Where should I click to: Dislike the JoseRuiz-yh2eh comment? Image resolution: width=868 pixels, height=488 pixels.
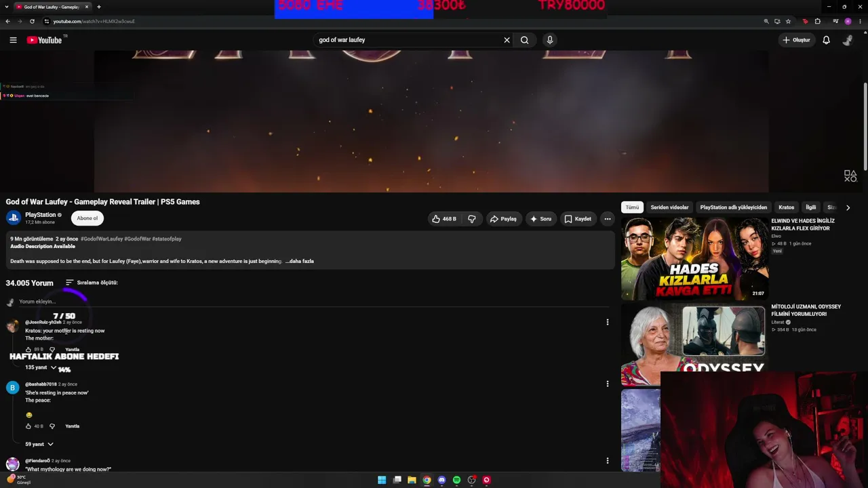52,350
